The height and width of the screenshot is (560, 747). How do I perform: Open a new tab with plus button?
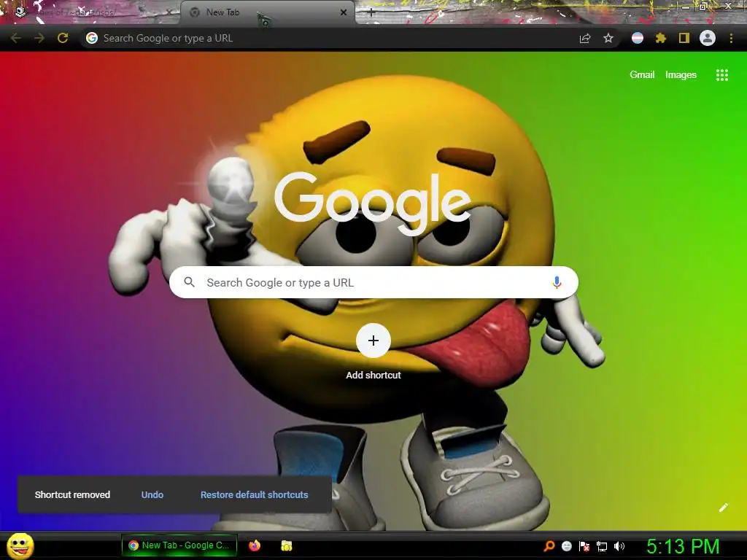(371, 12)
